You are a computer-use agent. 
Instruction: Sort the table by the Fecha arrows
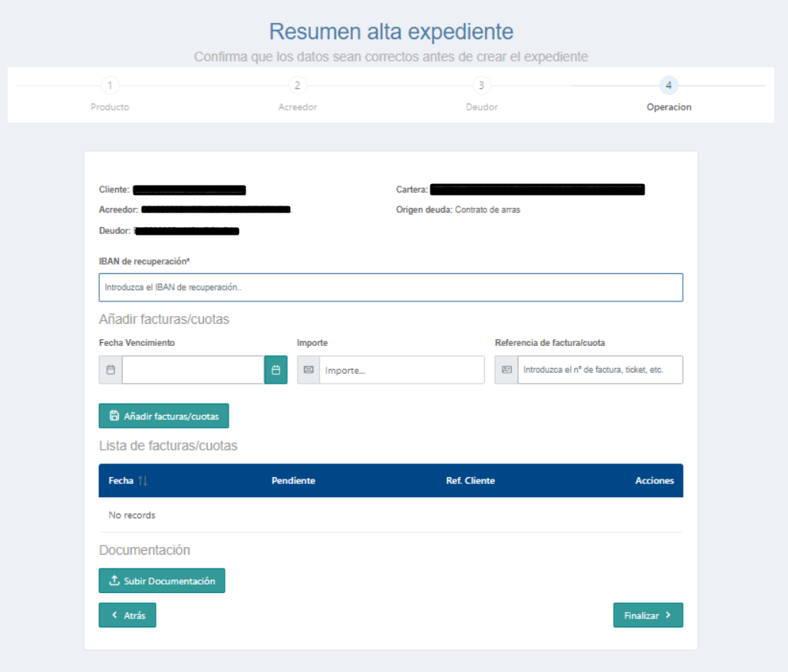point(143,481)
